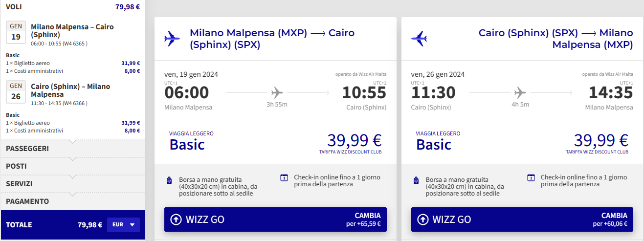This screenshot has width=644, height=241.
Task: Open the EUR currency dropdown
Action: click(x=123, y=225)
